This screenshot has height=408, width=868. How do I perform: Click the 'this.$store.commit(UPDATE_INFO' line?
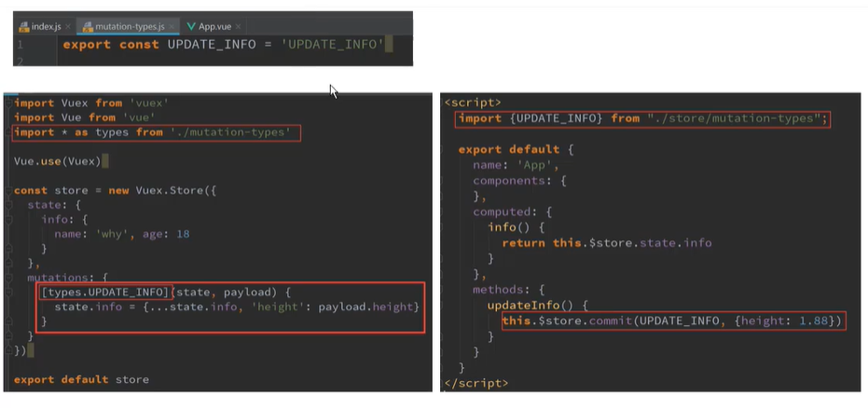pos(672,320)
